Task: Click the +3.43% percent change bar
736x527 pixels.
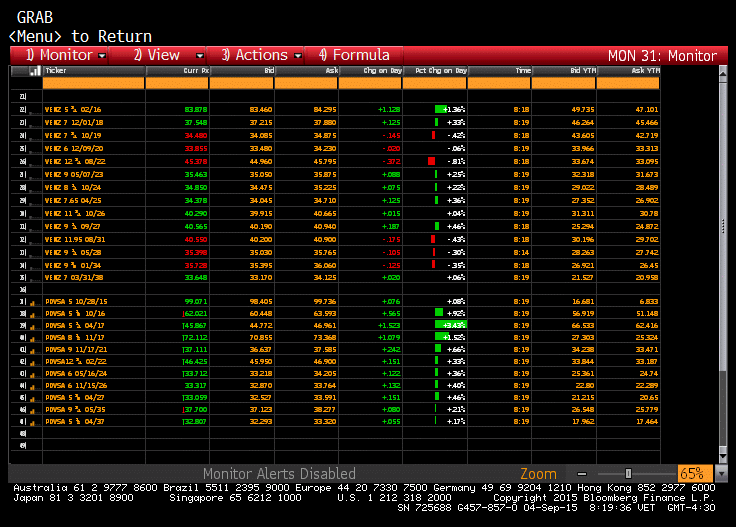Action: [x=451, y=325]
